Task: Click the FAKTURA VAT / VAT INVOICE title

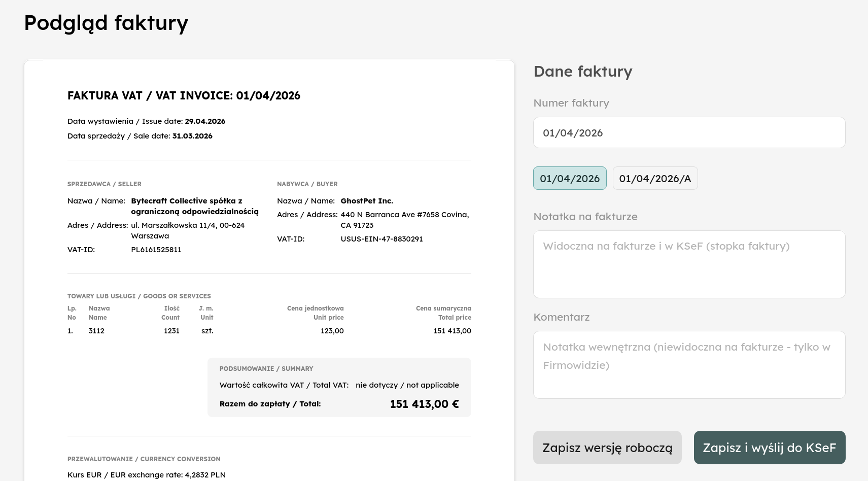Action: pyautogui.click(x=184, y=95)
